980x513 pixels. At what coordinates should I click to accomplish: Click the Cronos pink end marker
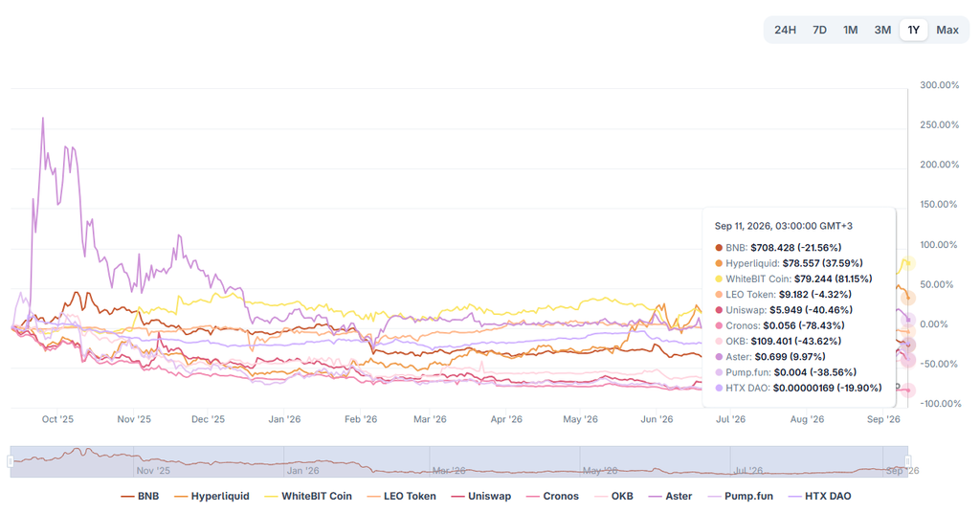pos(907,390)
